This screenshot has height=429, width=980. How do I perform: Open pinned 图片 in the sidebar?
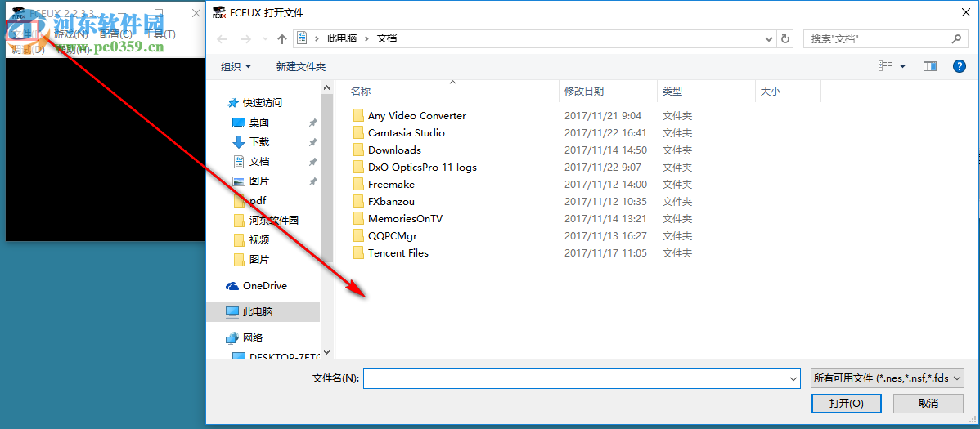(258, 181)
